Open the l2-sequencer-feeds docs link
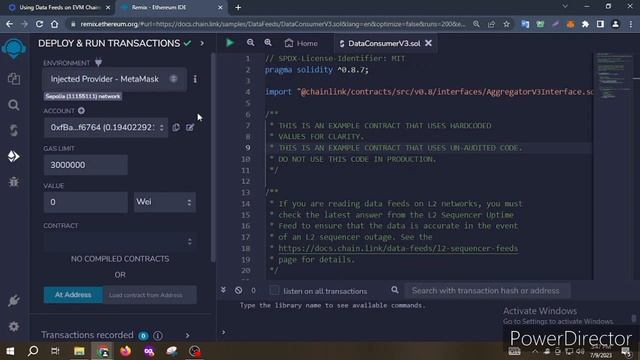 point(398,248)
